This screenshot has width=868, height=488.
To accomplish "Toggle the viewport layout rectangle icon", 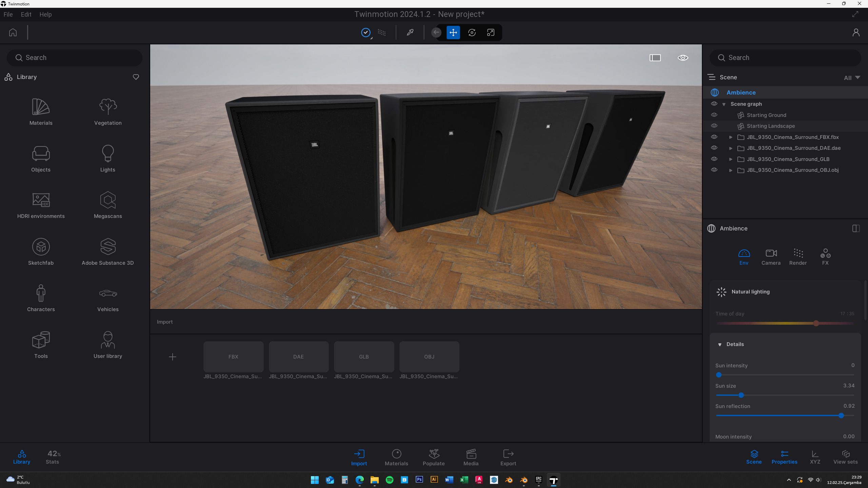I will pyautogui.click(x=655, y=58).
